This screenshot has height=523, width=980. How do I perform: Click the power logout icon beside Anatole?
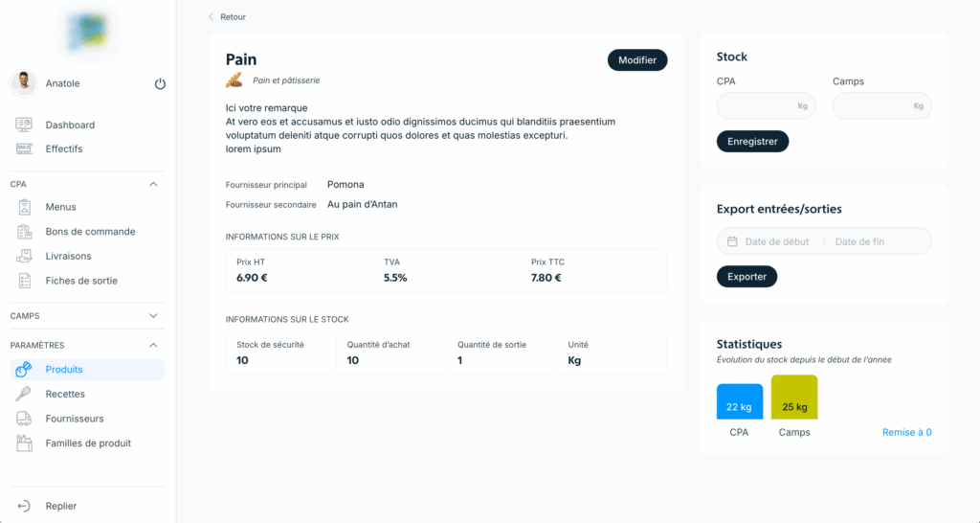click(160, 84)
